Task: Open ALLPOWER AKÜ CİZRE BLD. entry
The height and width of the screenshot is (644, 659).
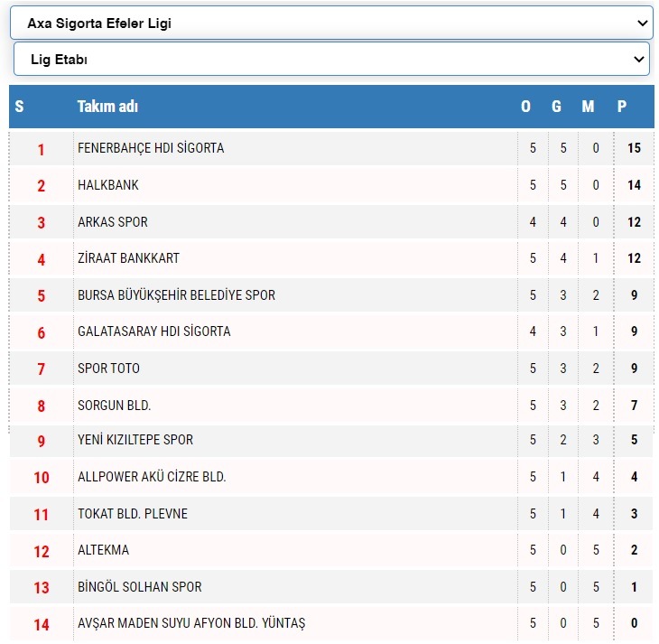Action: 152,477
